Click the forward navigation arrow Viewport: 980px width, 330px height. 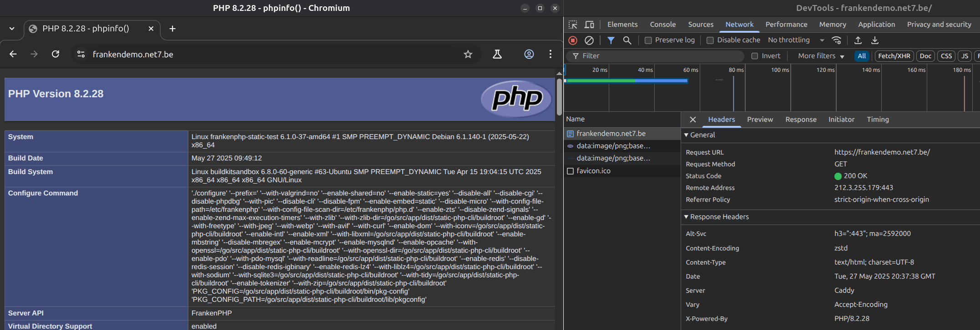(x=34, y=54)
